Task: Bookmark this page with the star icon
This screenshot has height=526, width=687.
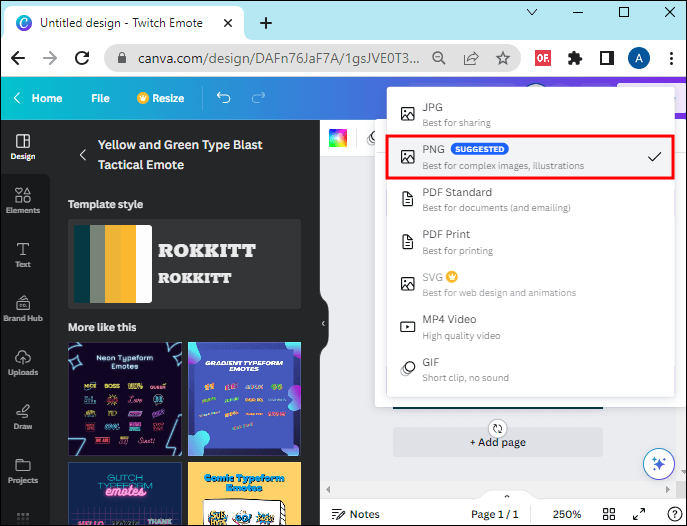Action: click(x=503, y=58)
